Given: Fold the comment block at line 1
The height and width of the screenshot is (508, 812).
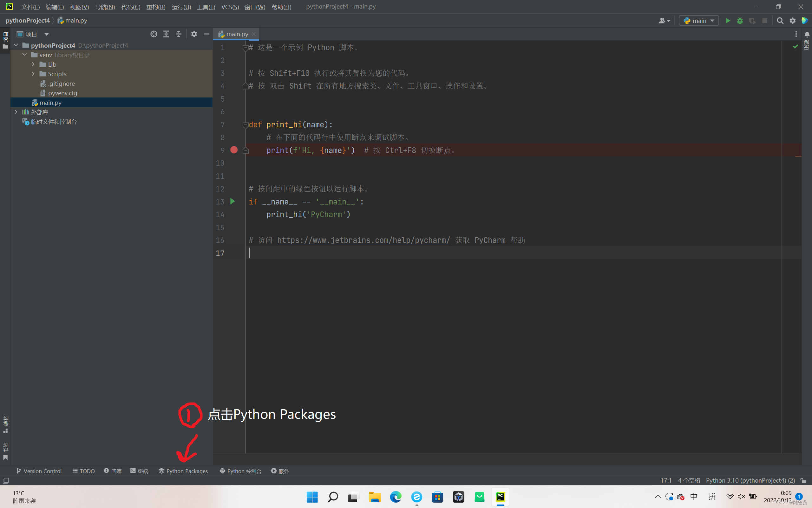Looking at the screenshot, I should click(245, 48).
